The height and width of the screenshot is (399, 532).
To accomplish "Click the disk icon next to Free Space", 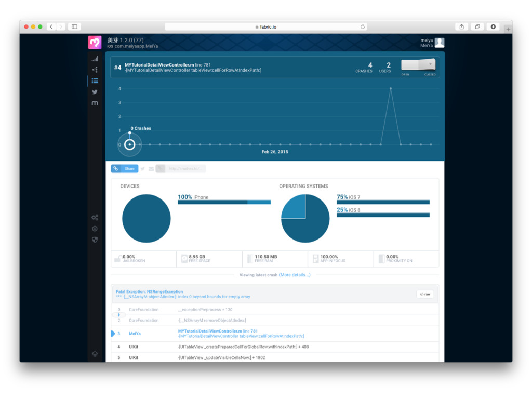I will coord(184,259).
